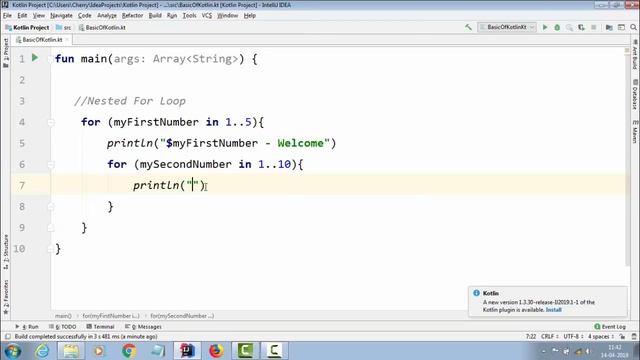This screenshot has height=360, width=640.
Task: Open the TODO tool window button
Action: pos(62,327)
